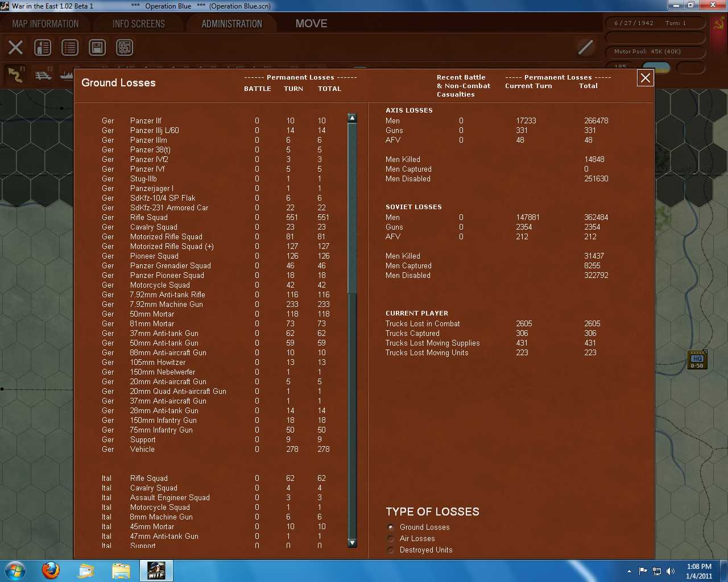728x582 pixels.
Task: Click the scroll down arrow of the losses list
Action: [x=352, y=543]
